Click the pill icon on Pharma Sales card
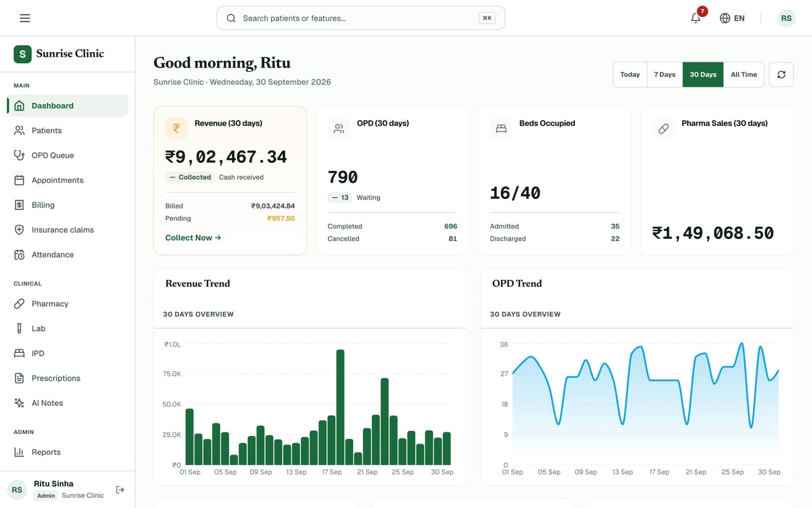812x508 pixels. point(663,129)
